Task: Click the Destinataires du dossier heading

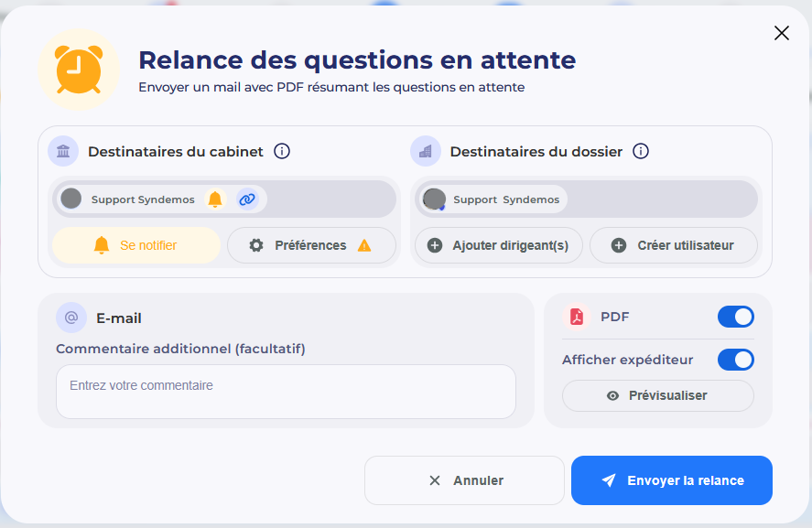Action: pyautogui.click(x=536, y=152)
